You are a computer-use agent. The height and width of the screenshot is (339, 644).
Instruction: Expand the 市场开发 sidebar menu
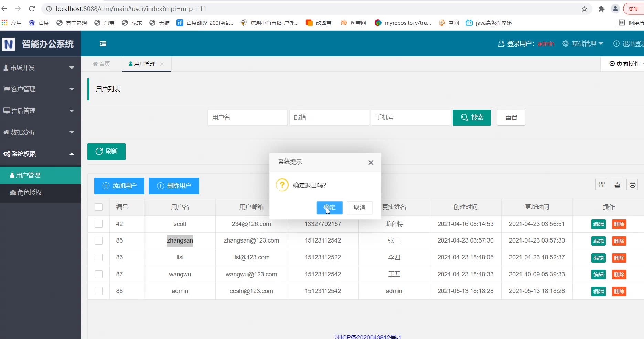coord(40,68)
